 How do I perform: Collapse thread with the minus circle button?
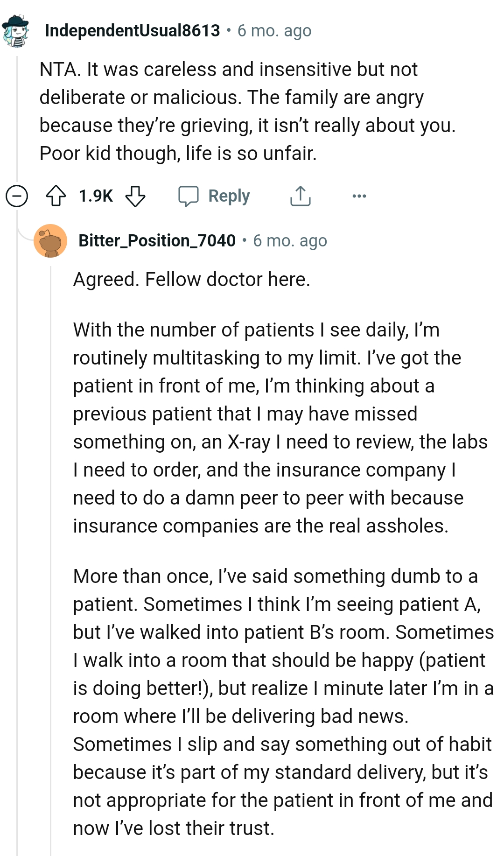coord(17,196)
